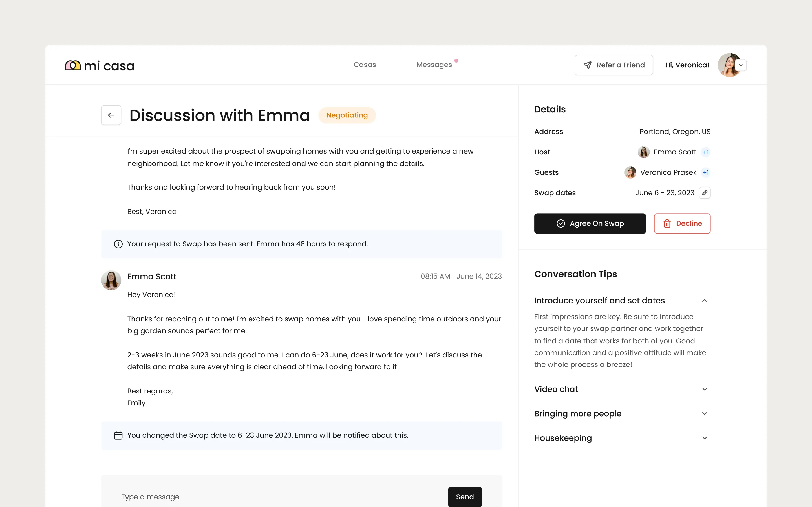
Task: Click Emma Scott's avatar in chat
Action: [111, 280]
